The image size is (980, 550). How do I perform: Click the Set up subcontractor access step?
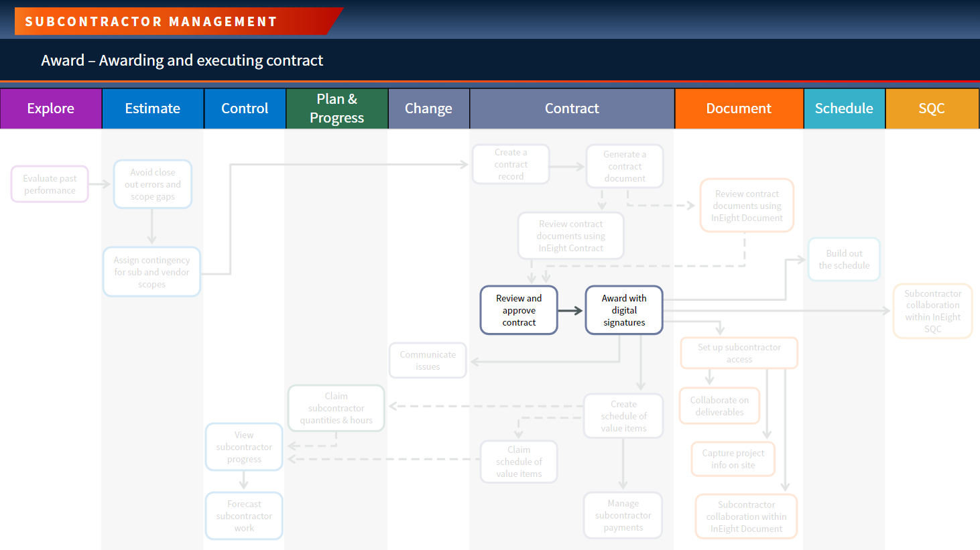[739, 353]
